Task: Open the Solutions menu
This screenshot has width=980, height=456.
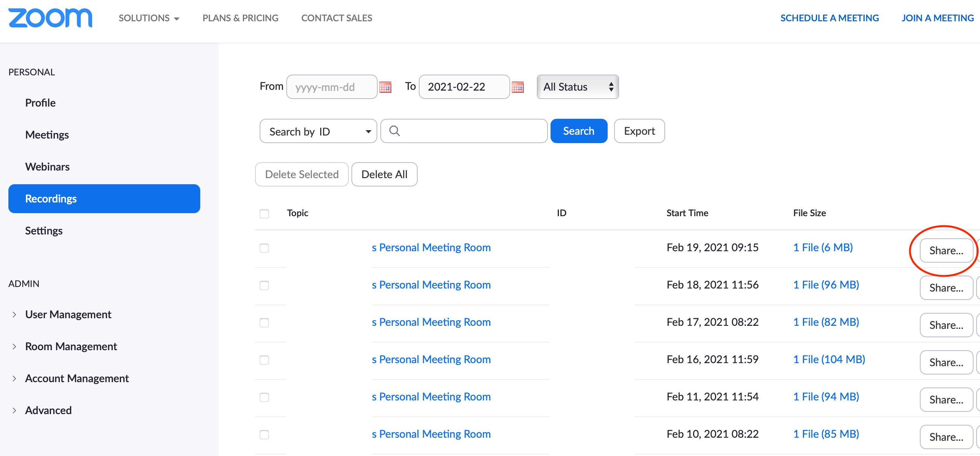Action: tap(149, 18)
